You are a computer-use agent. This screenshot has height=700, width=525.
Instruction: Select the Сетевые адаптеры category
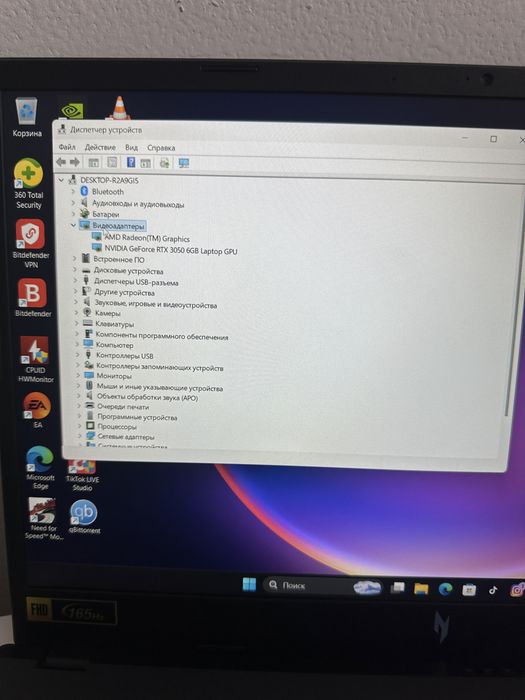(126, 437)
